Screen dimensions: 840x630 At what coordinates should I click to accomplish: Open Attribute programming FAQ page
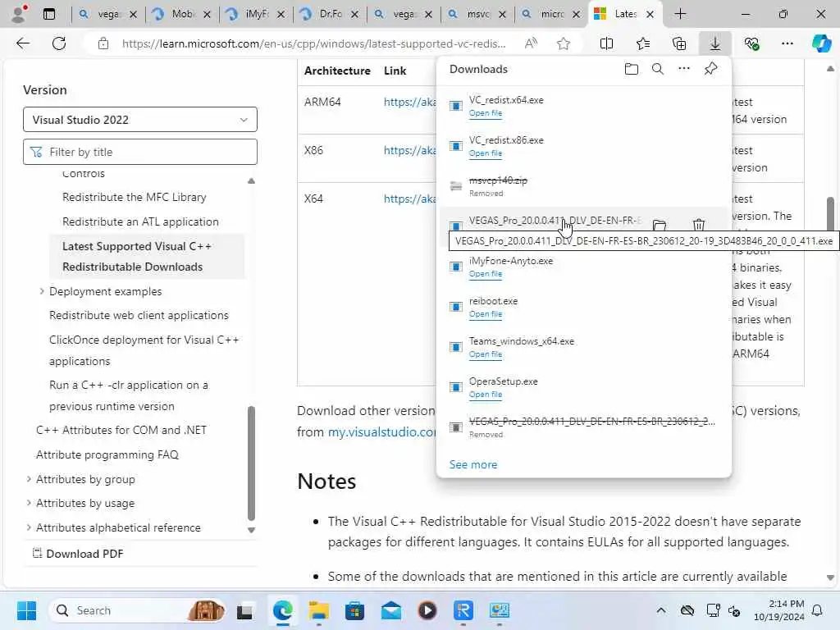click(x=107, y=454)
